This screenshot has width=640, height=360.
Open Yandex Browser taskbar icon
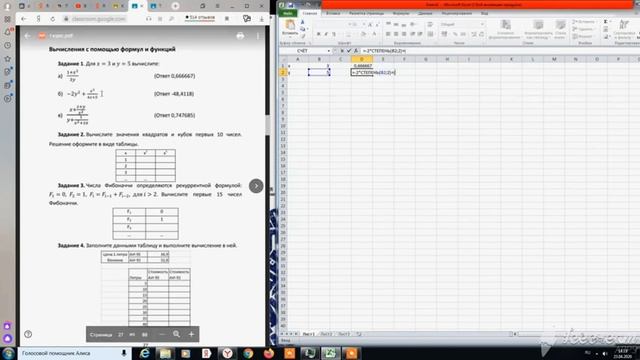click(227, 353)
